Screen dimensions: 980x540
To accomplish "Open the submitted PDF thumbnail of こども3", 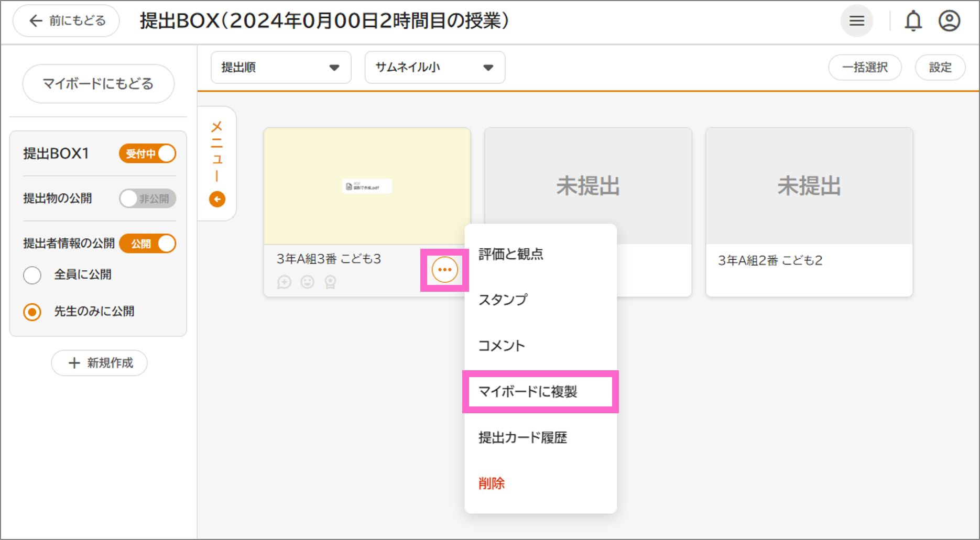I will [x=367, y=186].
